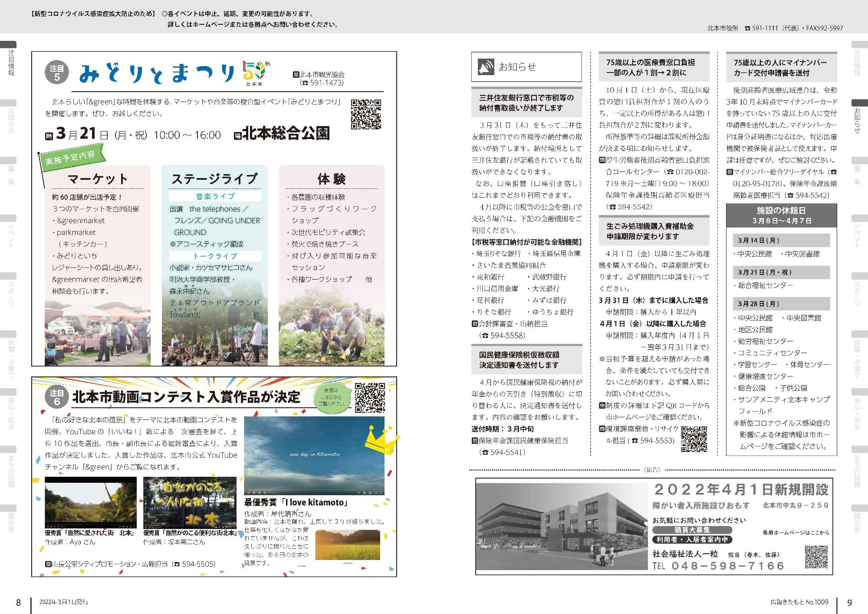Click the 注目6 circular badge
Image resolution: width=868 pixels, height=614 pixels.
coord(57,396)
